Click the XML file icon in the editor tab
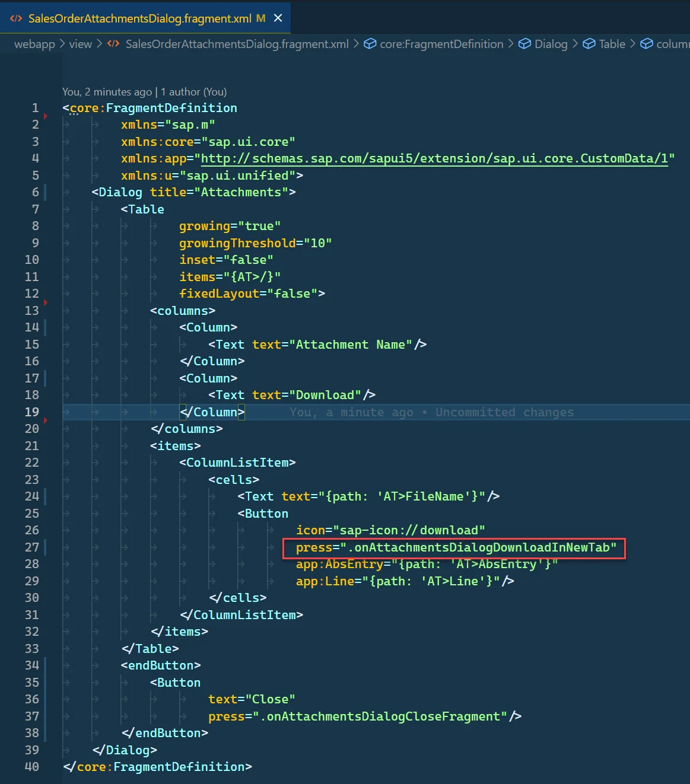This screenshot has width=690, height=784. click(15, 18)
